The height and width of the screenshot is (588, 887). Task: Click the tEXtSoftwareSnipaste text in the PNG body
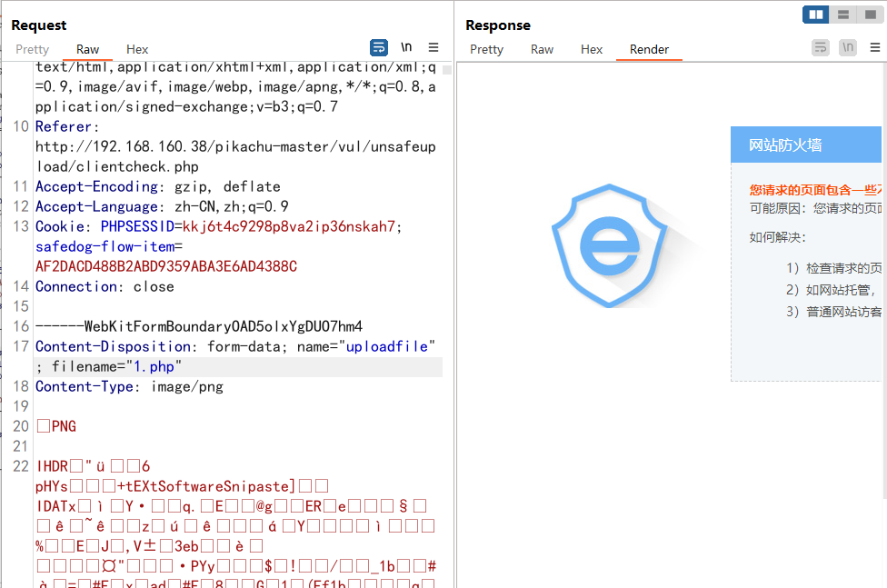click(206, 487)
